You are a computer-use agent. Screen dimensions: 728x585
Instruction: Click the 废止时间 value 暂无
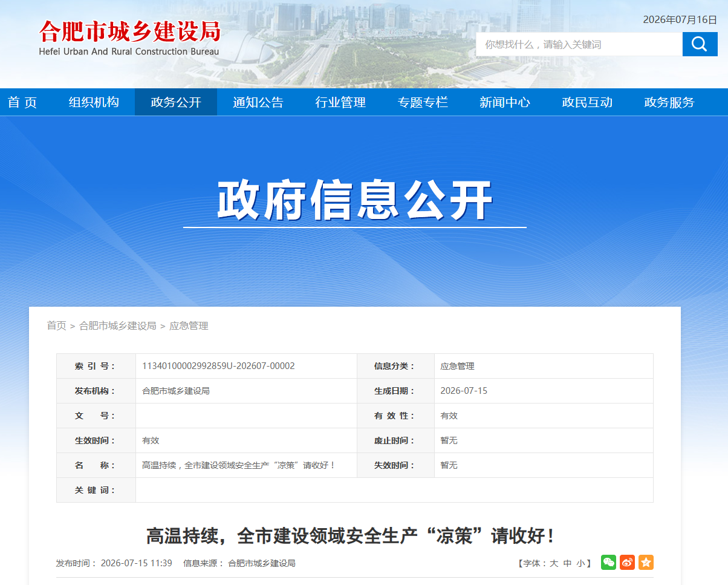449,440
